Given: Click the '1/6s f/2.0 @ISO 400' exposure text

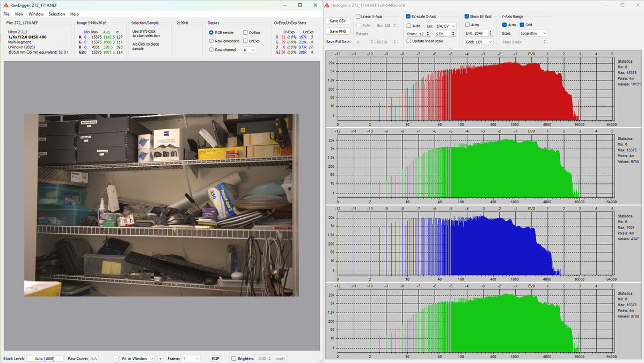Looking at the screenshot, I should pyautogui.click(x=28, y=37).
